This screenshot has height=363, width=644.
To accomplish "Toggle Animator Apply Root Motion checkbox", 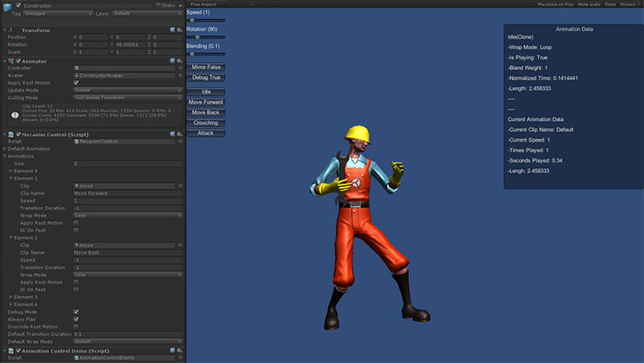I will (76, 83).
